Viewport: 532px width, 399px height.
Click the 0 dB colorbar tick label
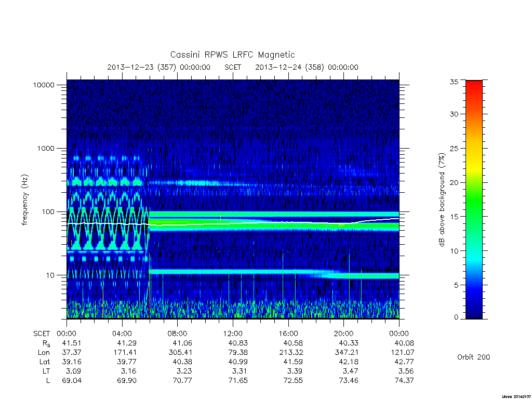(x=456, y=317)
